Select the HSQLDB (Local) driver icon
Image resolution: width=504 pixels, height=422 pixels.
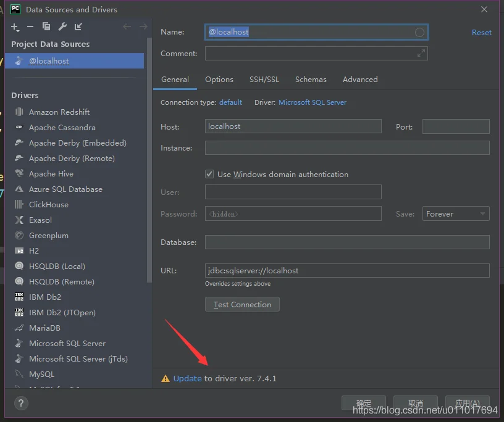click(19, 266)
